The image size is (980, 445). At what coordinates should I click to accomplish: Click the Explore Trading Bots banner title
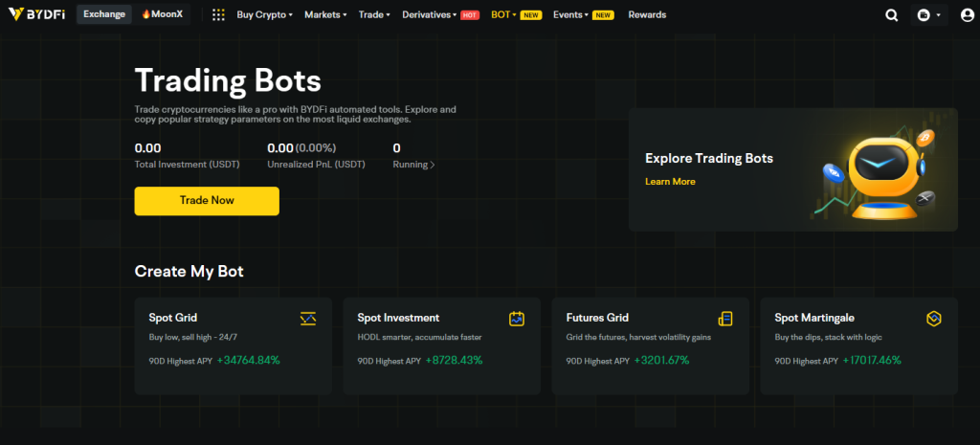pyautogui.click(x=709, y=158)
